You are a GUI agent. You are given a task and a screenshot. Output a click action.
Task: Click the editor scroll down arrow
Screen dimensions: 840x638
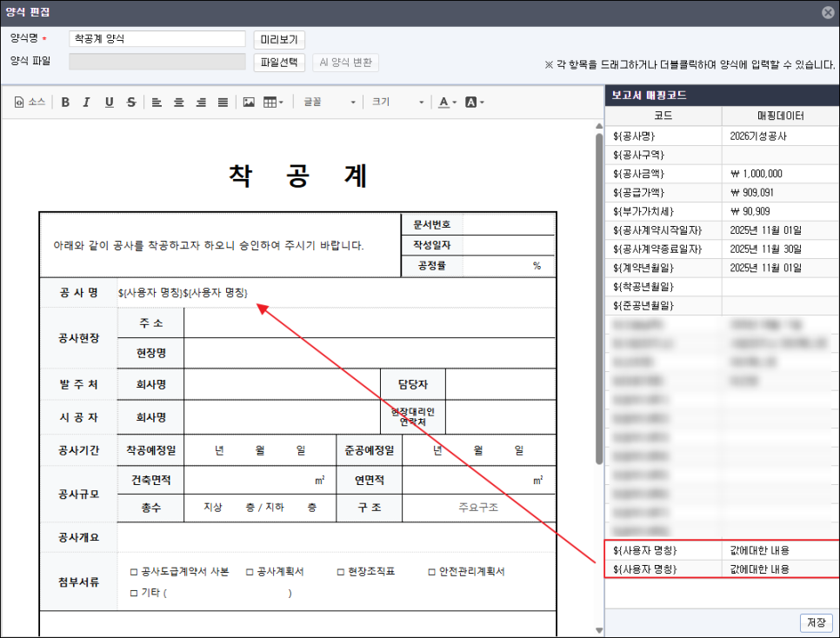[599, 630]
